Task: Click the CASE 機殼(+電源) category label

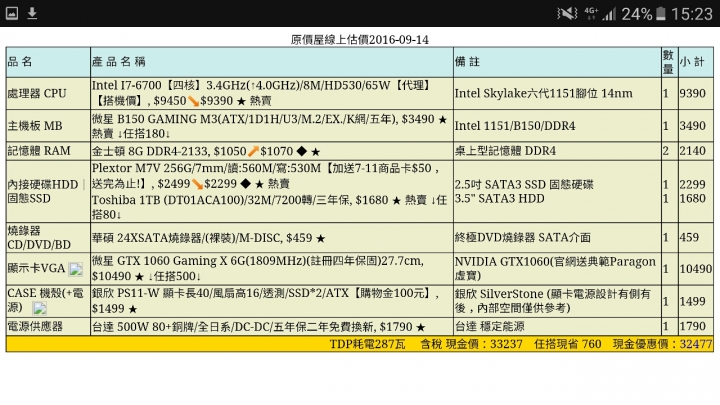Action: [45, 300]
